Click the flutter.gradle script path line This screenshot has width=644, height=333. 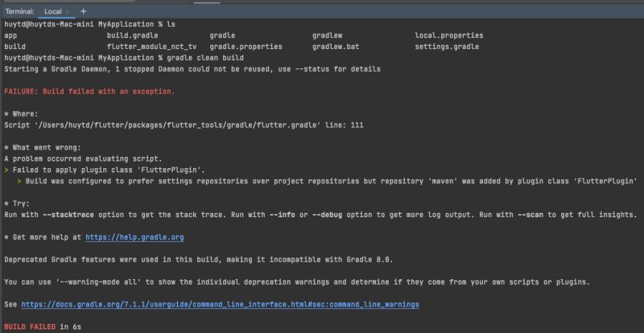click(184, 125)
